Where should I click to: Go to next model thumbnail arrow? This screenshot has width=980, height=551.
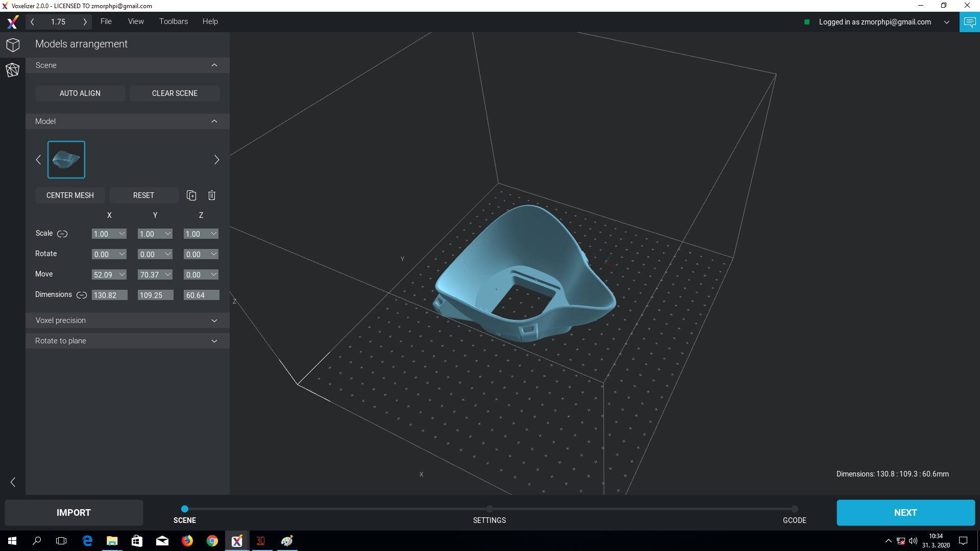[216, 160]
